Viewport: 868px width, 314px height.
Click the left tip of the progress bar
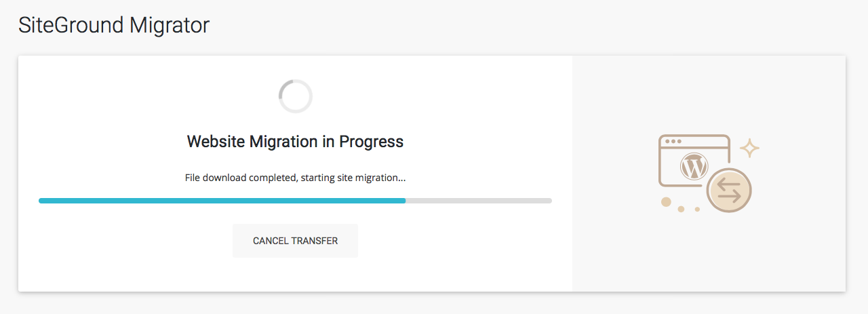pos(41,201)
